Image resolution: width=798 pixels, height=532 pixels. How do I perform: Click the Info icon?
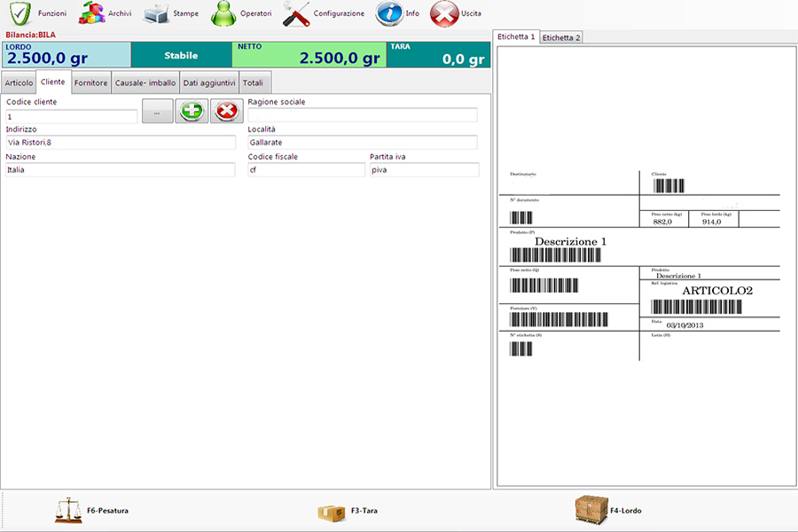[389, 14]
